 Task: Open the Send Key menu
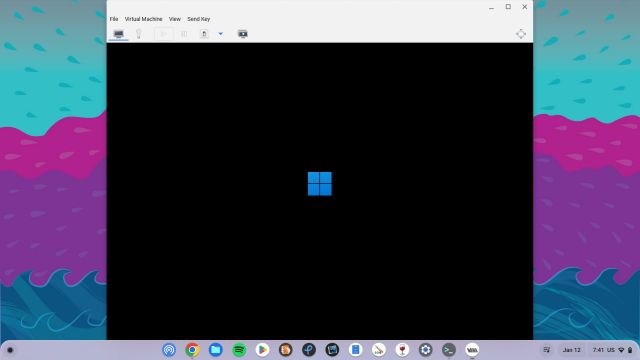[198, 19]
